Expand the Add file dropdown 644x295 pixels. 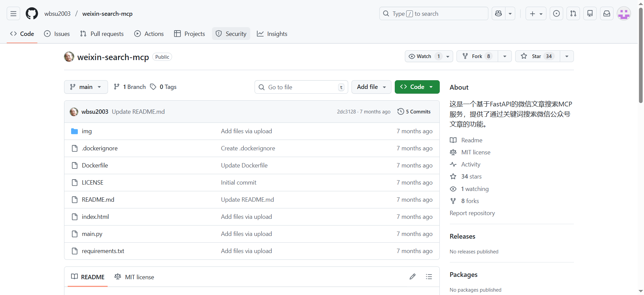tap(371, 87)
